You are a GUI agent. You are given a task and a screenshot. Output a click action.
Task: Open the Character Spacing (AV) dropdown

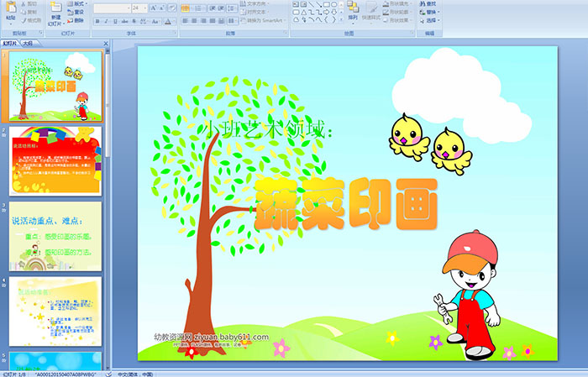[144, 21]
